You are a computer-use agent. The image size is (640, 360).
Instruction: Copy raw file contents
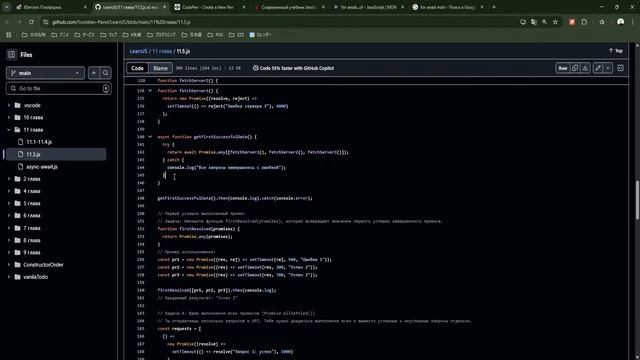click(x=575, y=68)
